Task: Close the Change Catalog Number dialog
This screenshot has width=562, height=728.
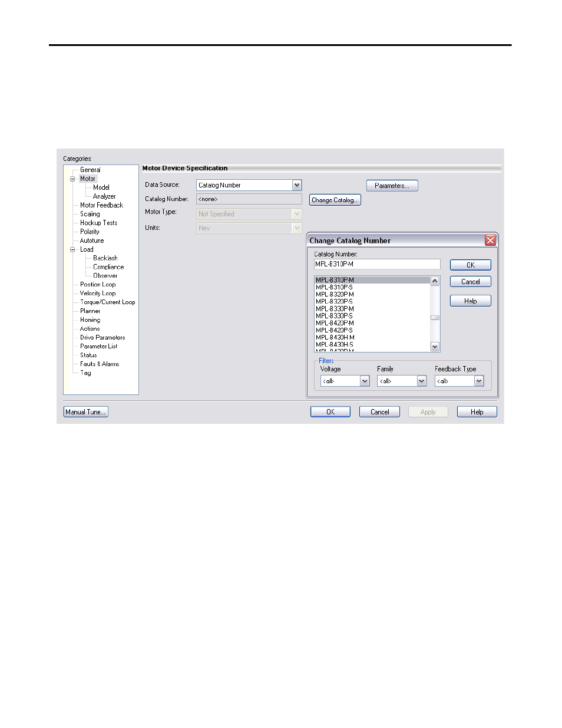Action: pos(490,240)
